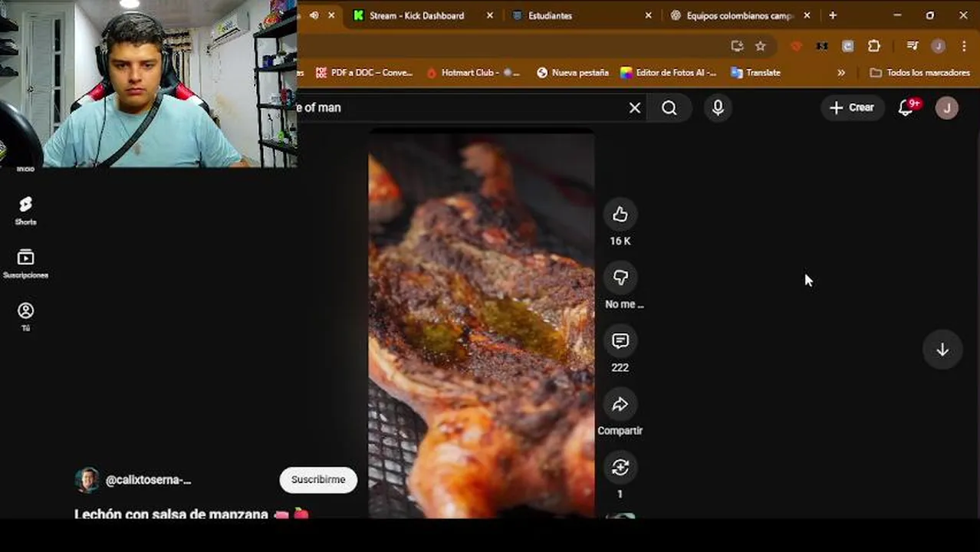Share the short via the Compartir arrow icon
Viewport: 980px width, 552px height.
(620, 404)
